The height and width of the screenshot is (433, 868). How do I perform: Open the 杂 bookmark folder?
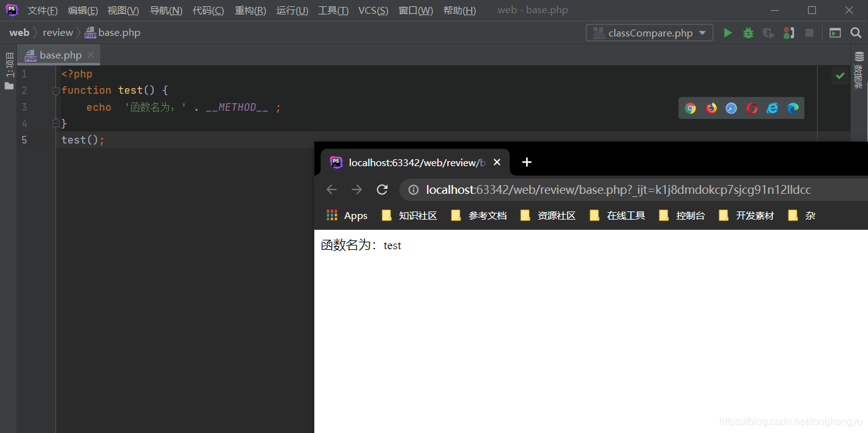click(802, 215)
